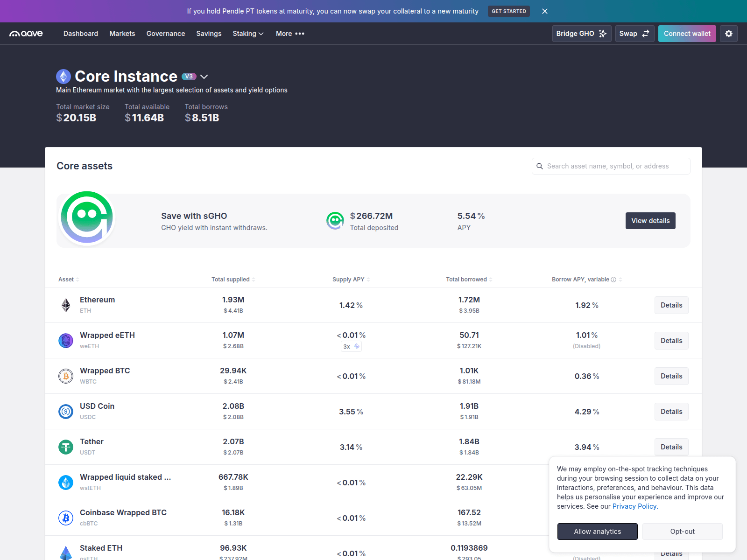Click the Aave logo

click(x=26, y=34)
